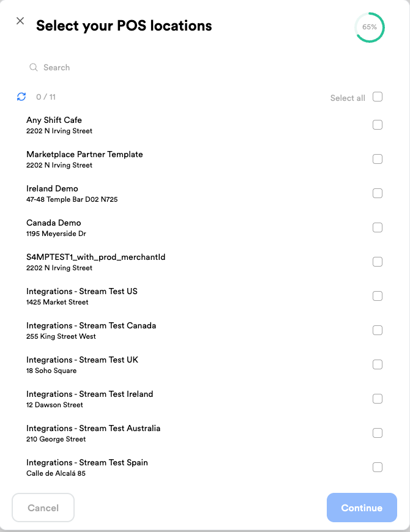
Task: Click the magnifying glass search icon
Action: click(x=33, y=67)
